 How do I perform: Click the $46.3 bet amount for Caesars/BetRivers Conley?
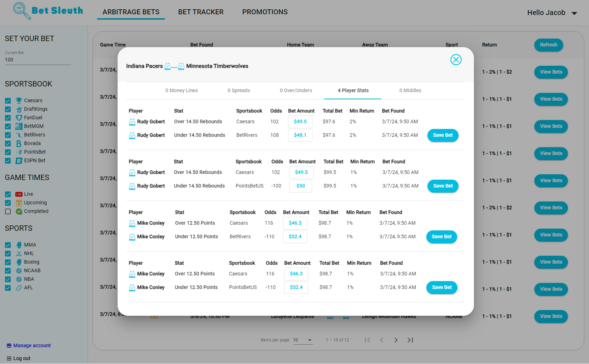point(295,223)
